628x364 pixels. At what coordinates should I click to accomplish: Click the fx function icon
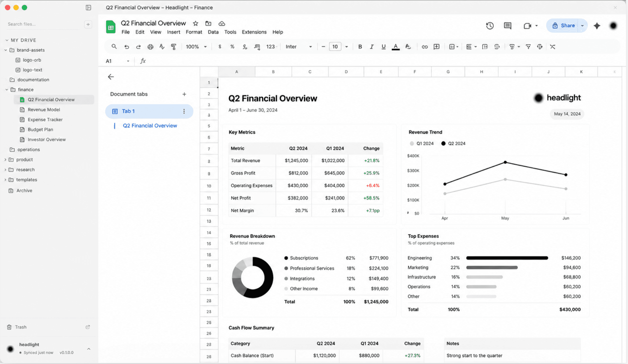(x=143, y=61)
